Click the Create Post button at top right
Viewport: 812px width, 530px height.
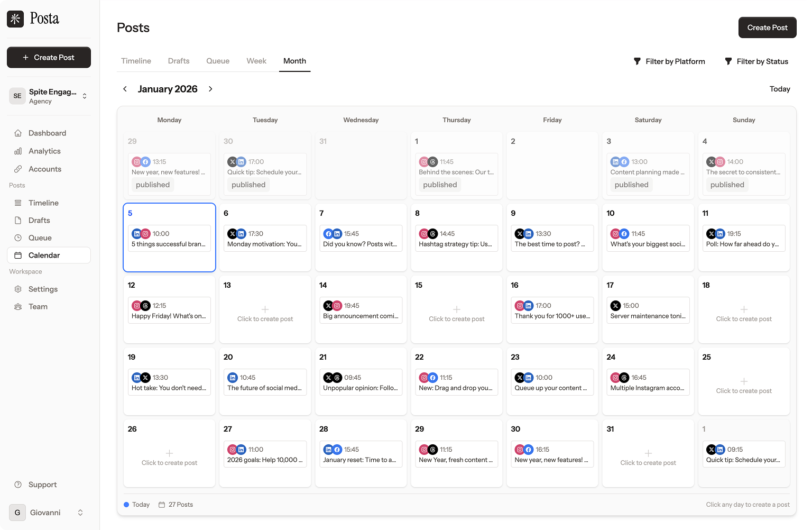tap(767, 27)
